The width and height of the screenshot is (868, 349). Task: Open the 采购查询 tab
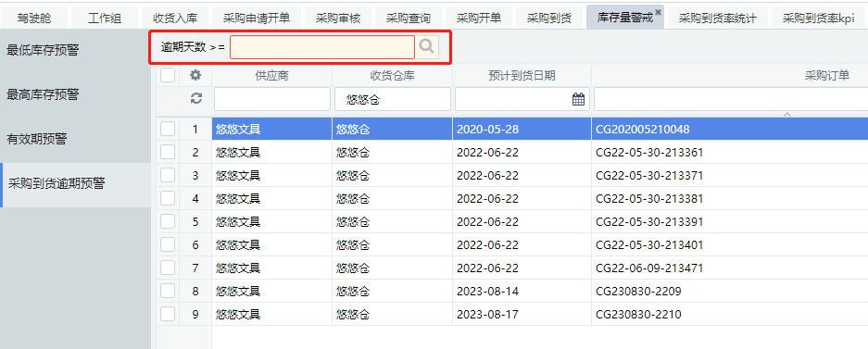(x=409, y=19)
